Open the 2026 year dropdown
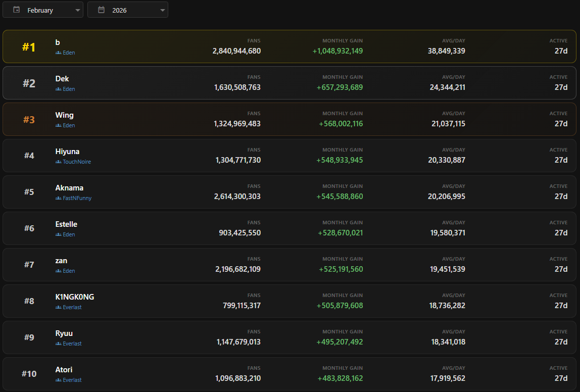 128,10
